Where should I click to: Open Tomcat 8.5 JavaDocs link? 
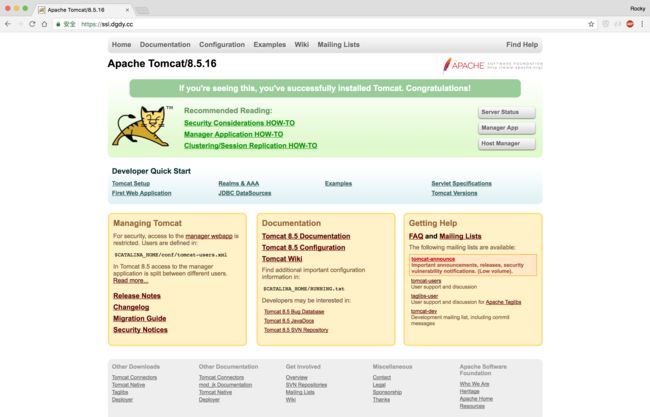click(289, 321)
